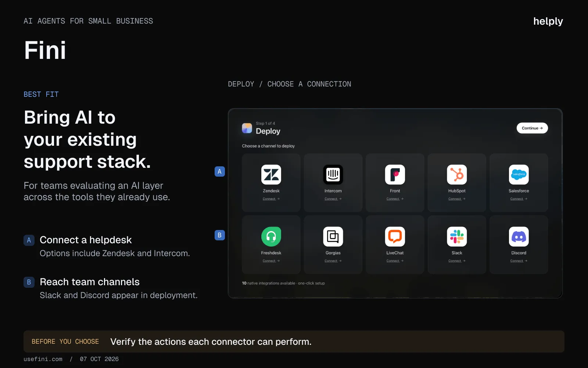The height and width of the screenshot is (368, 588).
Task: Select the Gorgias integration icon
Action: pos(333,237)
